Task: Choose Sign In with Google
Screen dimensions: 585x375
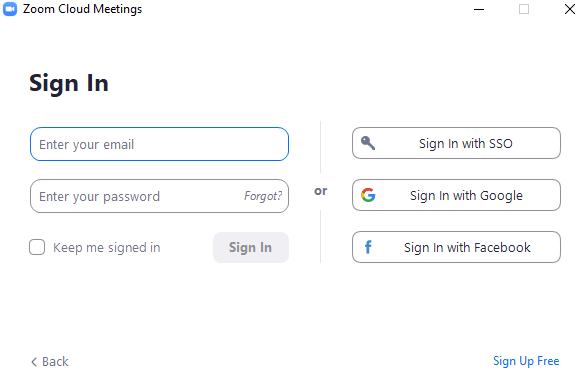Action: [456, 195]
